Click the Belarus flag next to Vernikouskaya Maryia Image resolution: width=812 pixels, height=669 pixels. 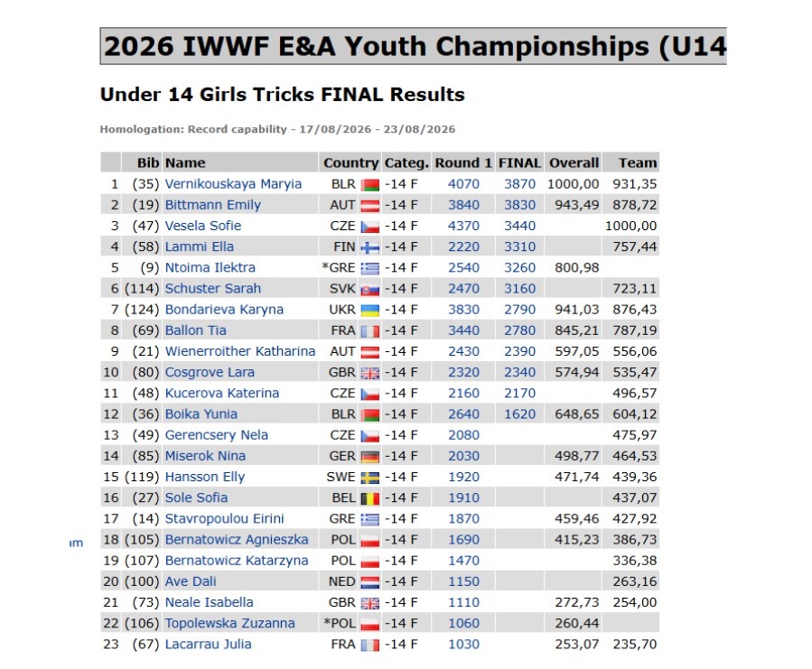(x=369, y=185)
